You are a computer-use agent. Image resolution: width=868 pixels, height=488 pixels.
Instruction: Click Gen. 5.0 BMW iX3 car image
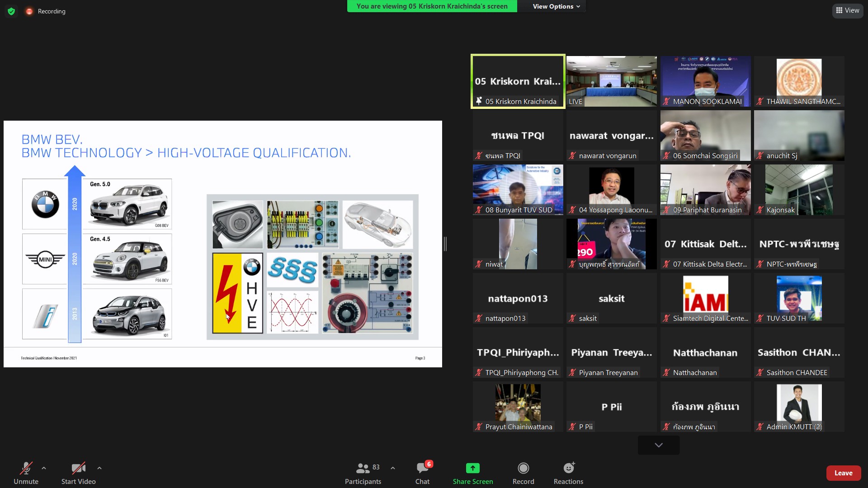(x=128, y=204)
